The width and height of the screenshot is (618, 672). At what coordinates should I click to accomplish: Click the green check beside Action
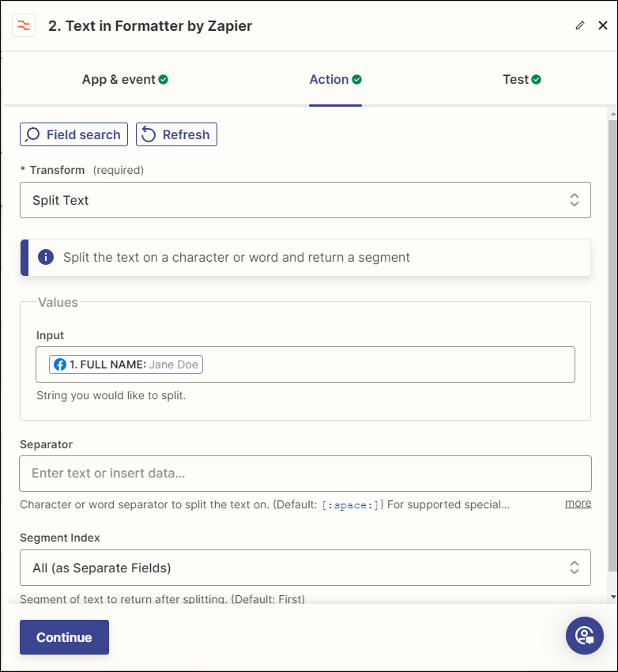click(x=356, y=79)
